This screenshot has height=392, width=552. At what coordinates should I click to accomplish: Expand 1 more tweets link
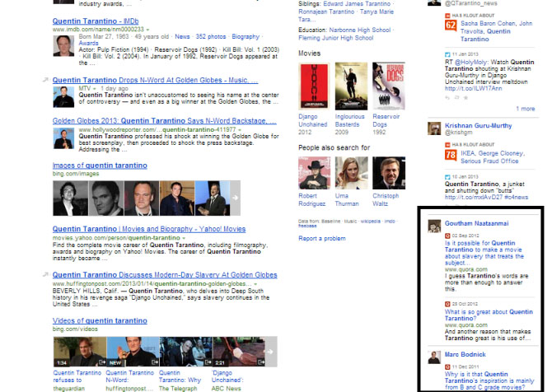pyautogui.click(x=526, y=109)
